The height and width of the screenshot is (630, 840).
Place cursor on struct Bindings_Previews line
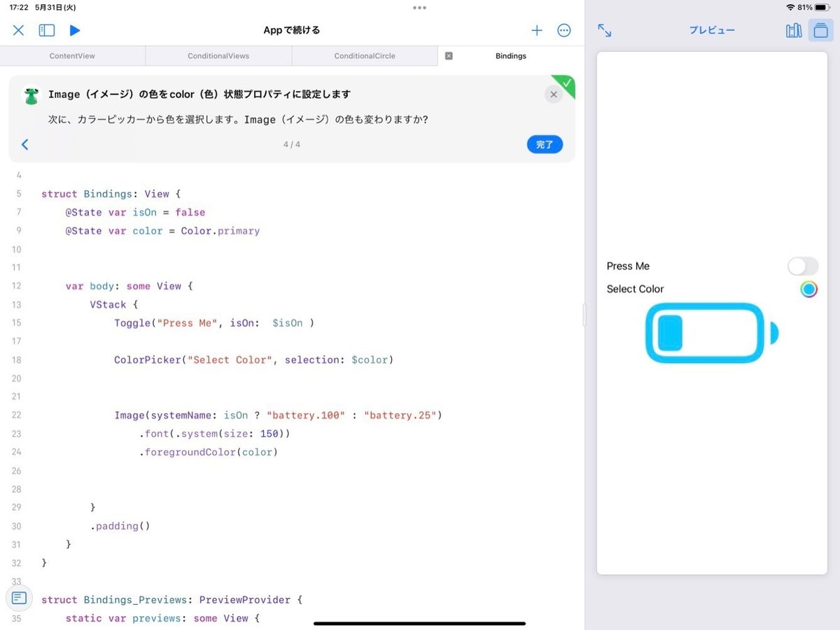pos(171,600)
